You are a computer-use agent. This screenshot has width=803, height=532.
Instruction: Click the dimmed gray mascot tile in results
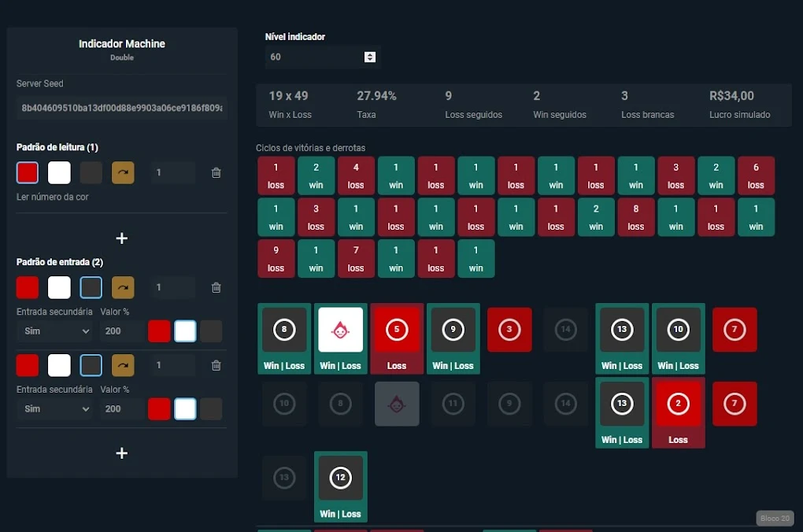click(397, 404)
